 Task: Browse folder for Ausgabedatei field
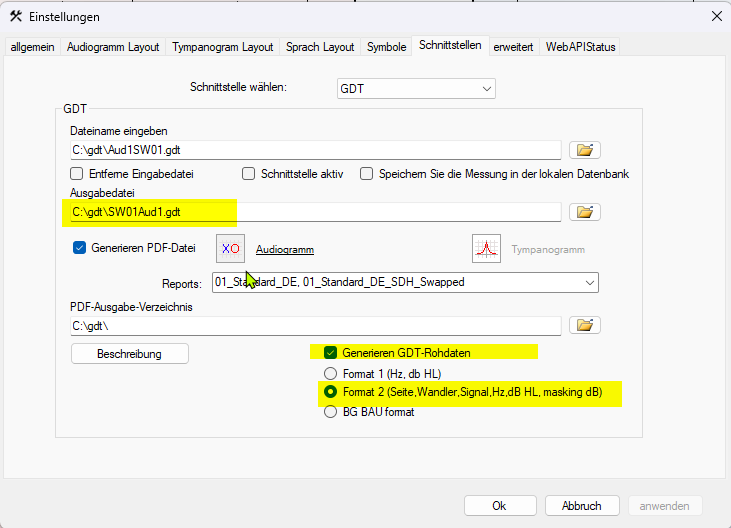coord(584,212)
